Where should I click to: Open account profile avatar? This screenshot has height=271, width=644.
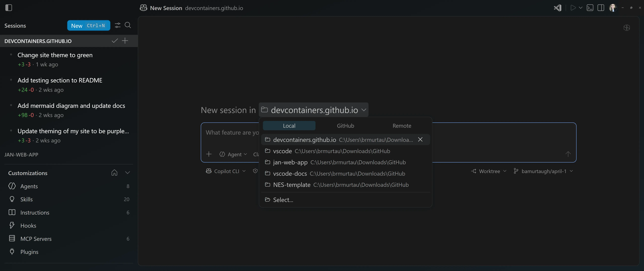(613, 8)
